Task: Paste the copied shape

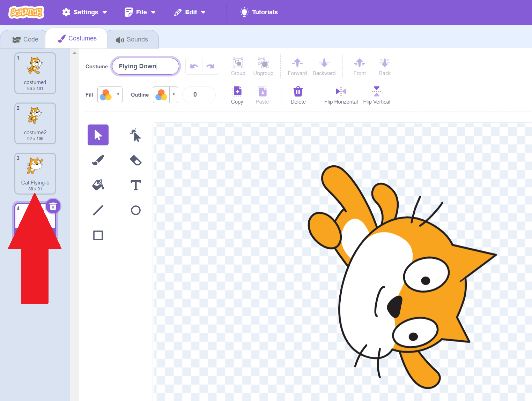Action: [x=262, y=95]
